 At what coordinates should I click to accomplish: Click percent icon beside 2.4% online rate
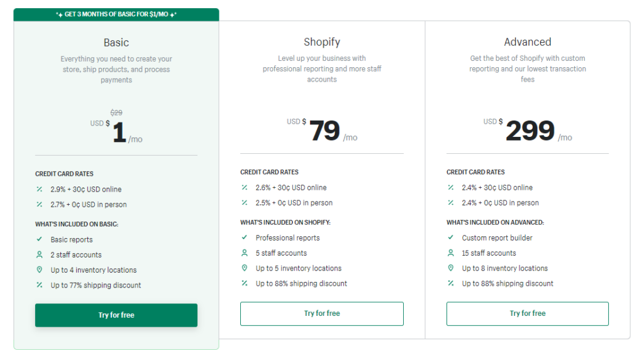coord(450,187)
